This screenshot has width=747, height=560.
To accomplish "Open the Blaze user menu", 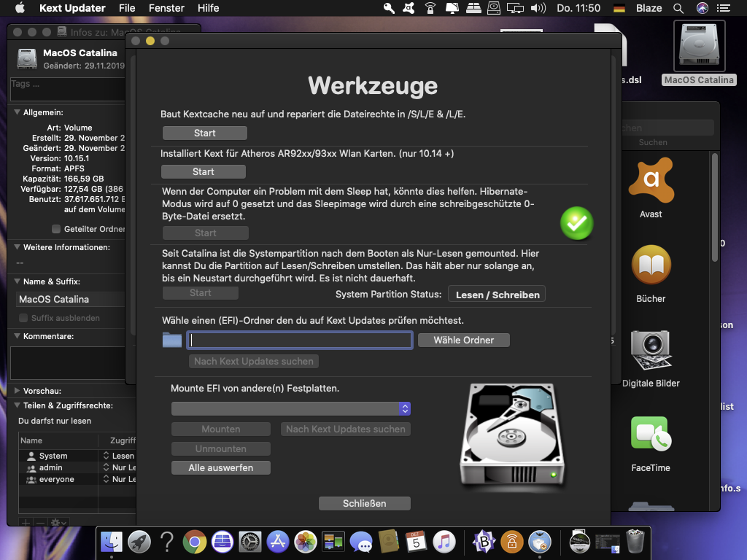I will tap(649, 8).
